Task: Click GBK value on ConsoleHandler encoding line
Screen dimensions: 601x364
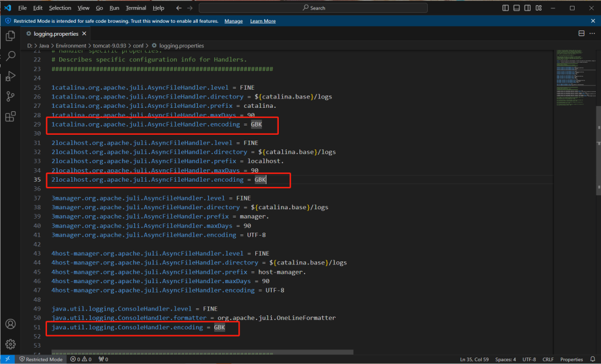Action: (220, 327)
